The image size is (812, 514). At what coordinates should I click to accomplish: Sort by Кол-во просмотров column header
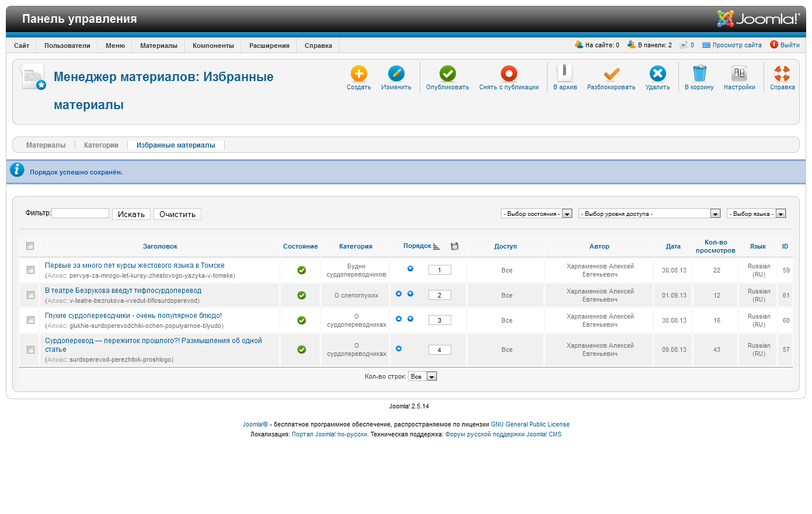point(716,246)
